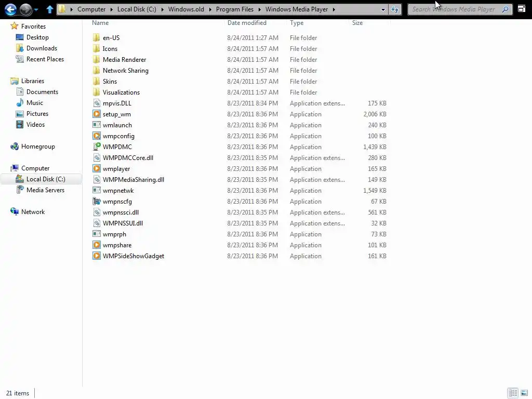Go back with the blue Back arrow
This screenshot has width=532, height=399.
(10, 9)
